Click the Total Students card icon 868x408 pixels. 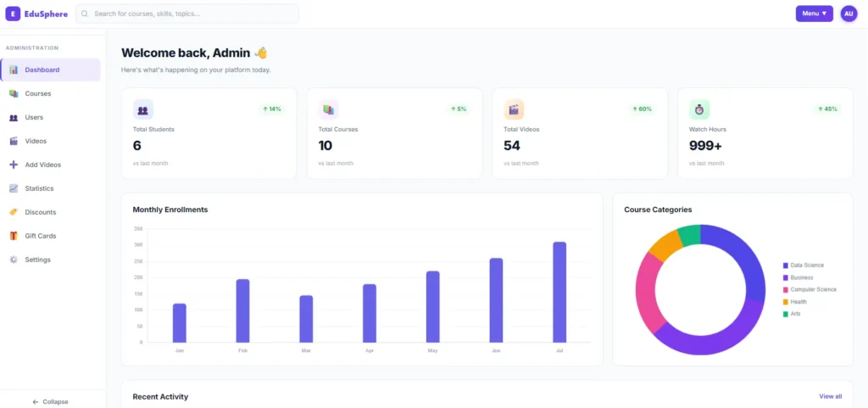click(x=142, y=109)
